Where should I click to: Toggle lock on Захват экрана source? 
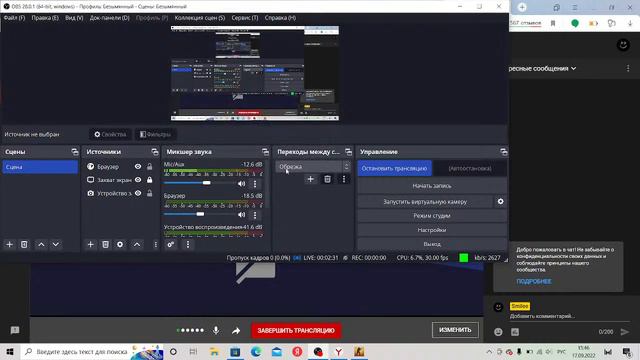coord(150,180)
